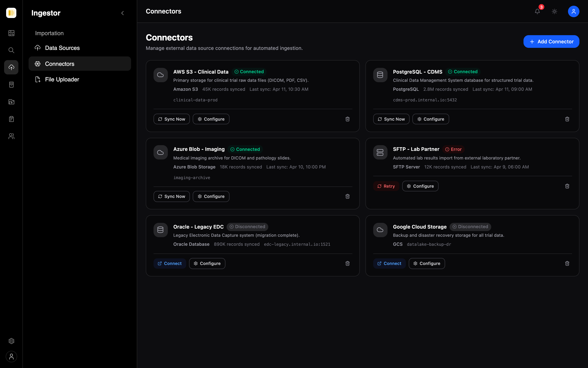588x368 pixels.
Task: Click the AWS S3 cloud connector icon
Action: coord(160,75)
